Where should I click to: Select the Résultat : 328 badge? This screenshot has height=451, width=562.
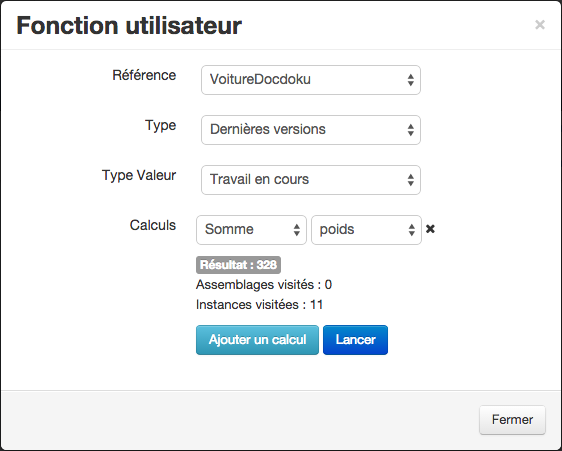[x=238, y=265]
